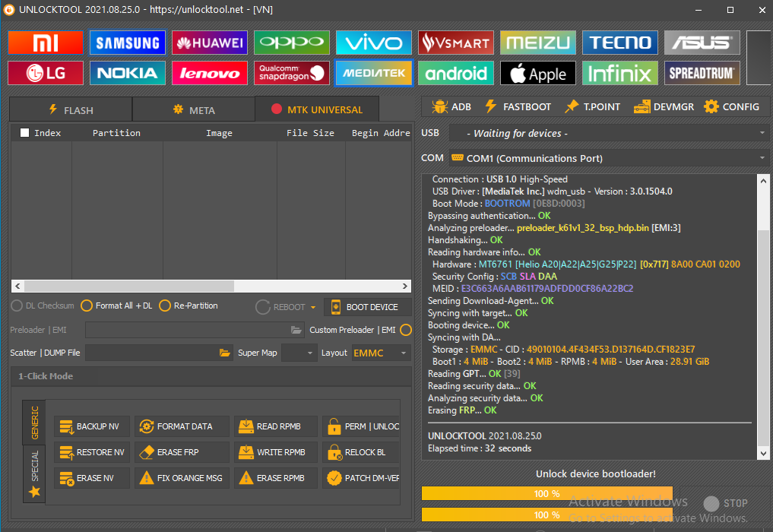Image resolution: width=773 pixels, height=532 pixels.
Task: Pick the Infinix brand logo
Action: pyautogui.click(x=620, y=73)
